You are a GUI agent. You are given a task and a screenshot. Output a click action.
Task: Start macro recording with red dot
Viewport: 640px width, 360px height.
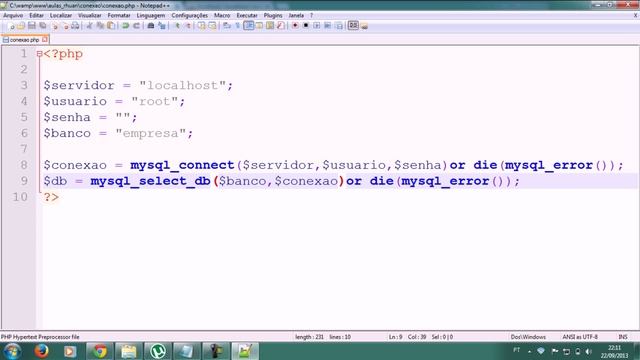[x=295, y=26]
